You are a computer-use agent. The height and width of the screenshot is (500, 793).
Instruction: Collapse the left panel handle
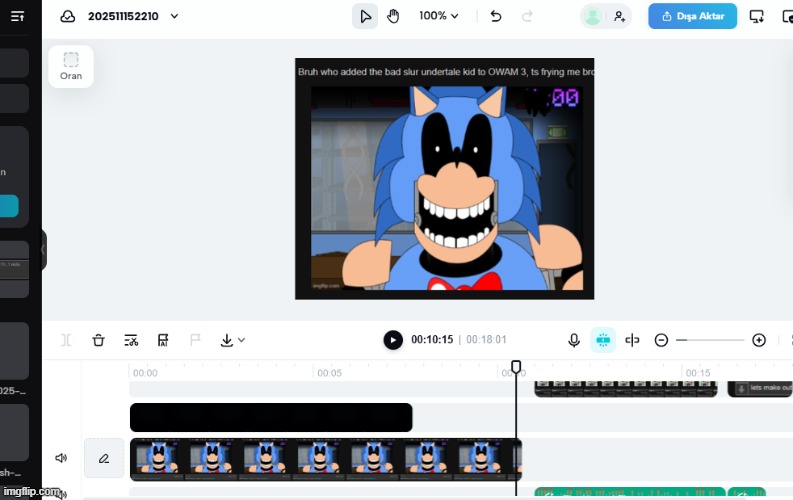pyautogui.click(x=43, y=249)
